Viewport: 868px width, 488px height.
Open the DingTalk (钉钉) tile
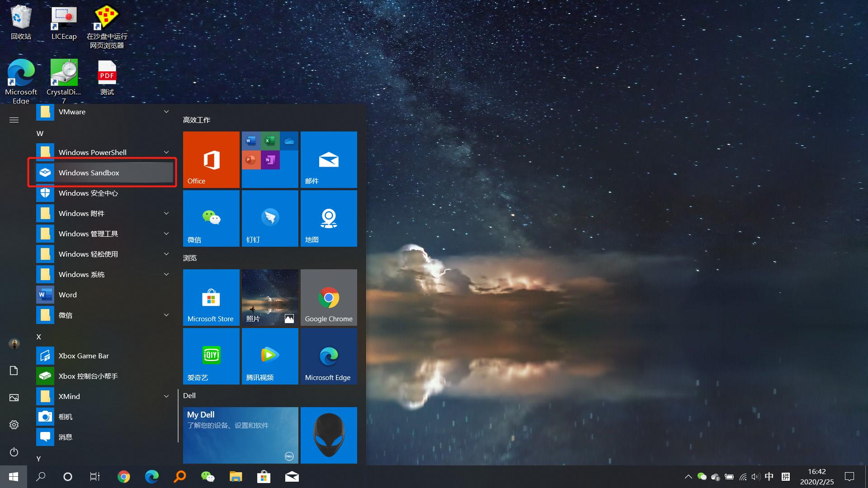270,218
